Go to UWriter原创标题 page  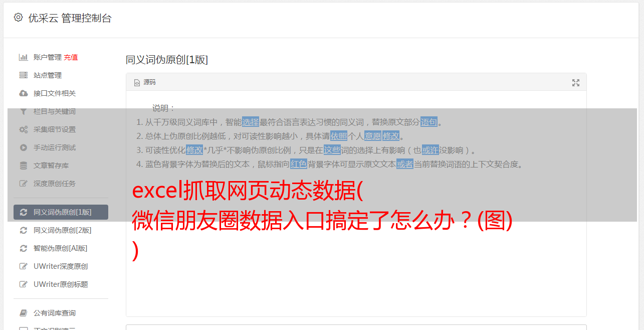pyautogui.click(x=61, y=284)
